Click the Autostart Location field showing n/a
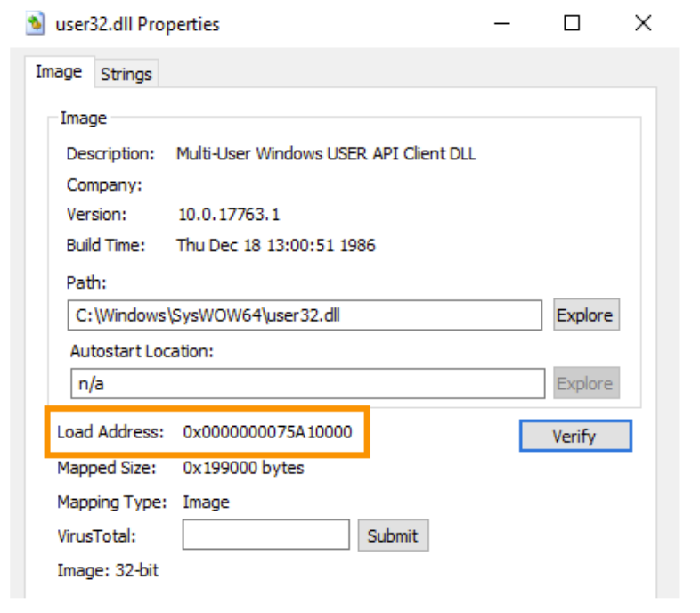The image size is (700, 613). point(307,384)
